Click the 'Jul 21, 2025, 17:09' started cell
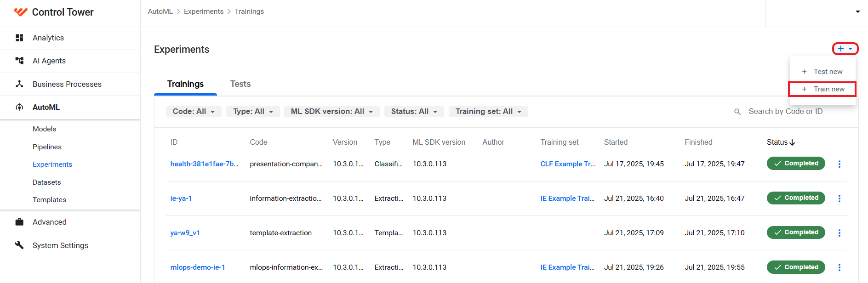The image size is (868, 283). pos(634,233)
